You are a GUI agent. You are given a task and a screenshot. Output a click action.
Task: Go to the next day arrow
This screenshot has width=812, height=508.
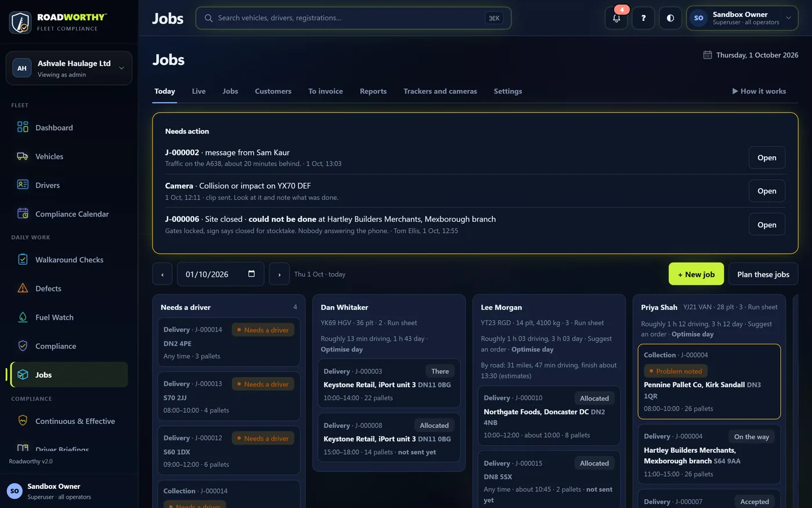[x=279, y=274]
